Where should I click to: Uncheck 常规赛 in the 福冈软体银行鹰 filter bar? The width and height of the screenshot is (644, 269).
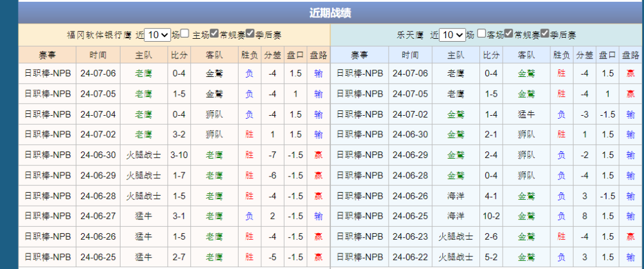pos(215,33)
